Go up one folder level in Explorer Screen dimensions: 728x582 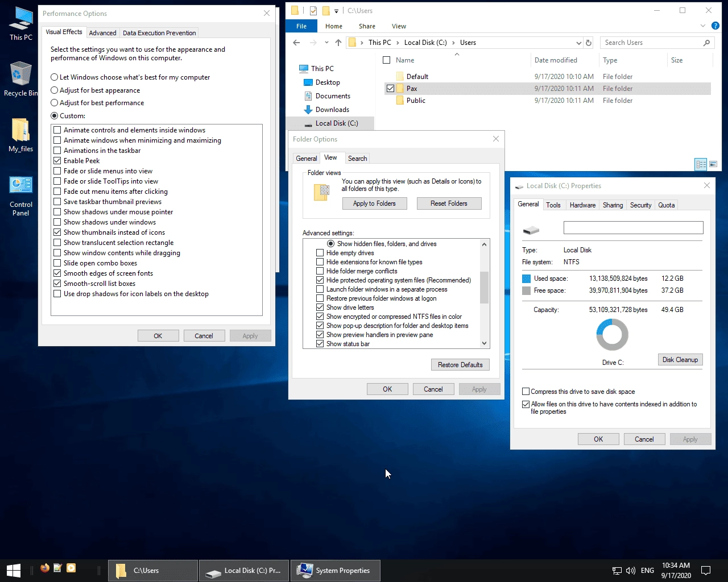pos(338,43)
